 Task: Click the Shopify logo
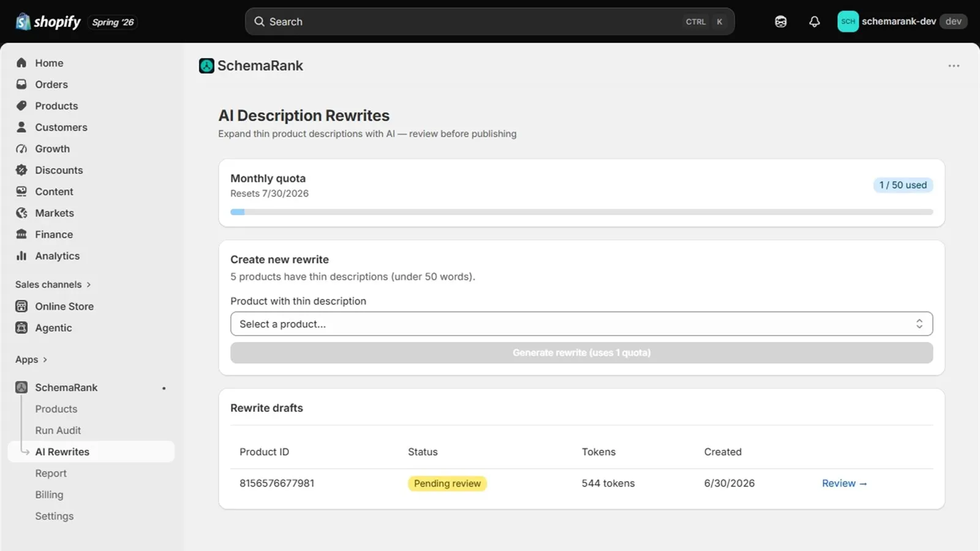[x=48, y=21]
